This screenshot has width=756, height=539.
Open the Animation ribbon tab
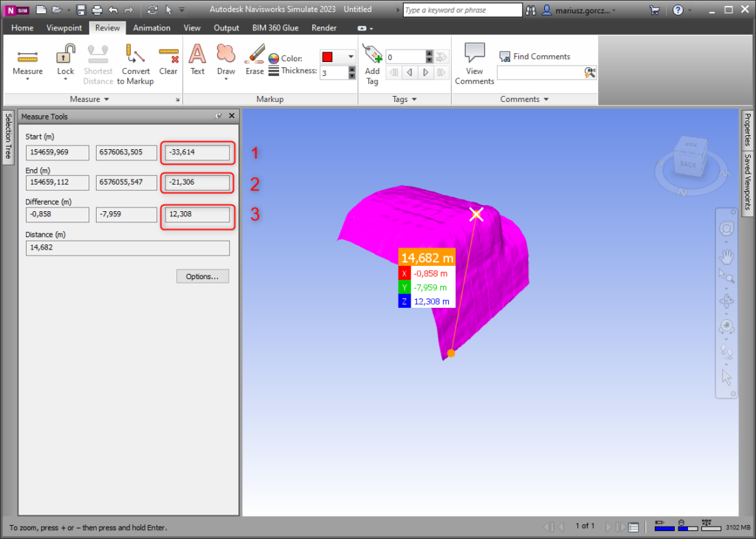tap(151, 28)
